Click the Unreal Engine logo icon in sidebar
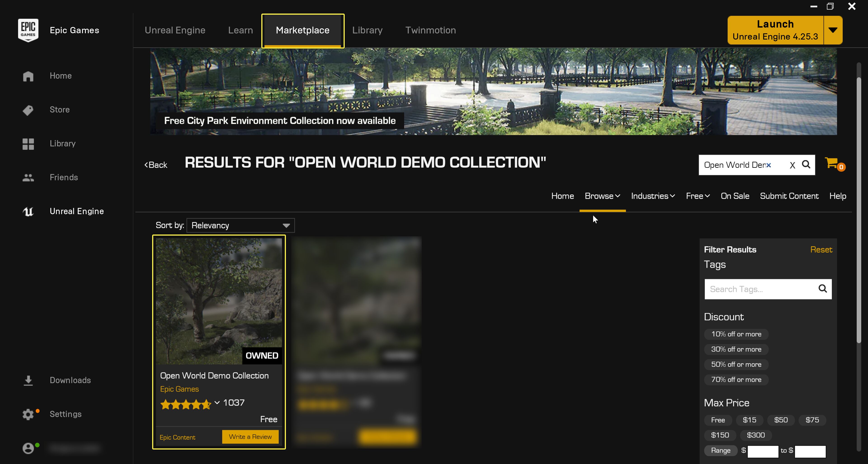 click(x=28, y=211)
